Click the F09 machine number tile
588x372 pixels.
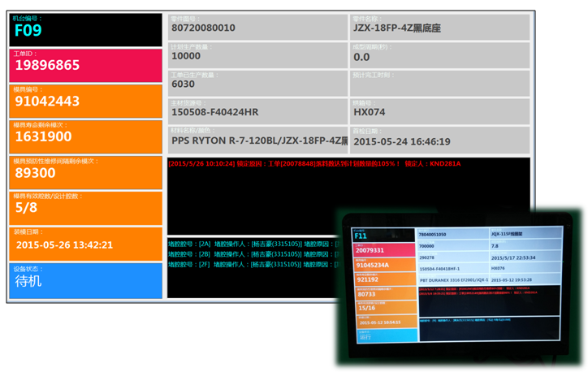pos(84,29)
